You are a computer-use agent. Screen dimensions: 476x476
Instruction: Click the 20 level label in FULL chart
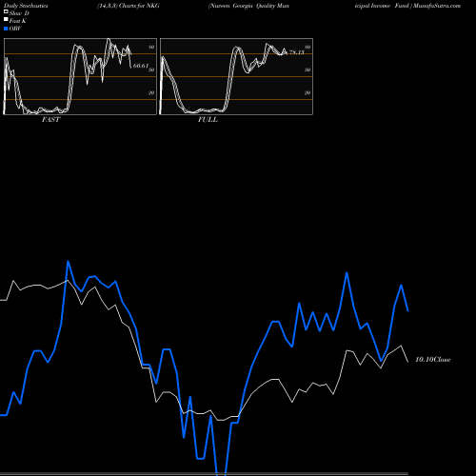coord(307,92)
